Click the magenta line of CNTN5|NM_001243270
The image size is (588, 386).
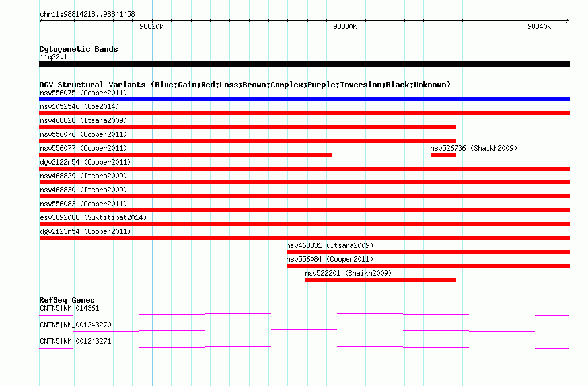point(304,330)
